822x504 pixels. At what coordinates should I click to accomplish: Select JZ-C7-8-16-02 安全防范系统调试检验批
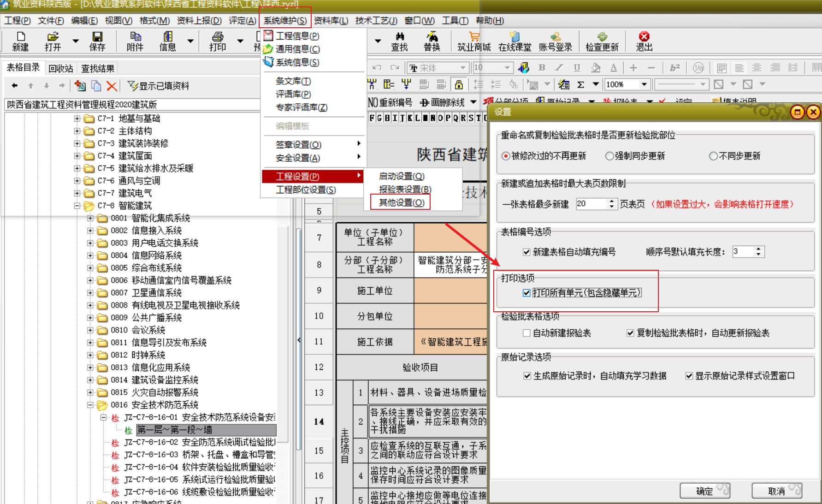pyautogui.click(x=200, y=442)
